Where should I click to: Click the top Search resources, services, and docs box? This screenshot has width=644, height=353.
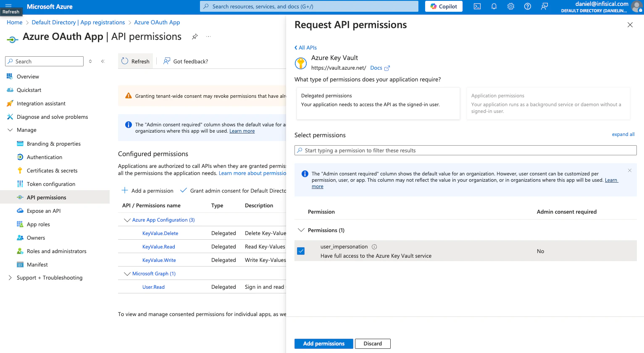tap(309, 6)
